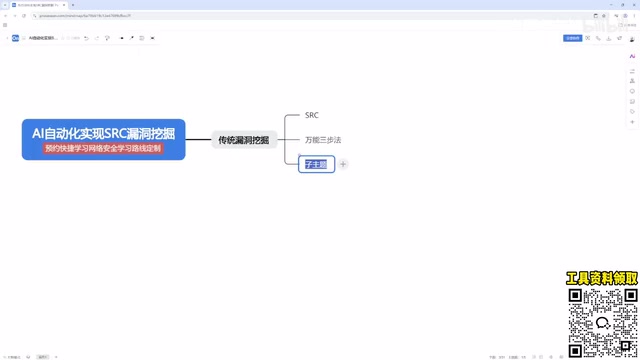Bookmark this page with star icon
Screen dimensions: 640x360
(x=604, y=16)
